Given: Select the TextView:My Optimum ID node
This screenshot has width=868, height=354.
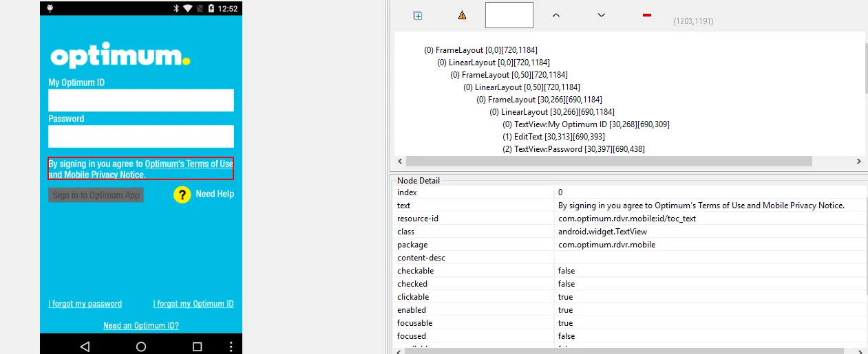Looking at the screenshot, I should pos(586,124).
